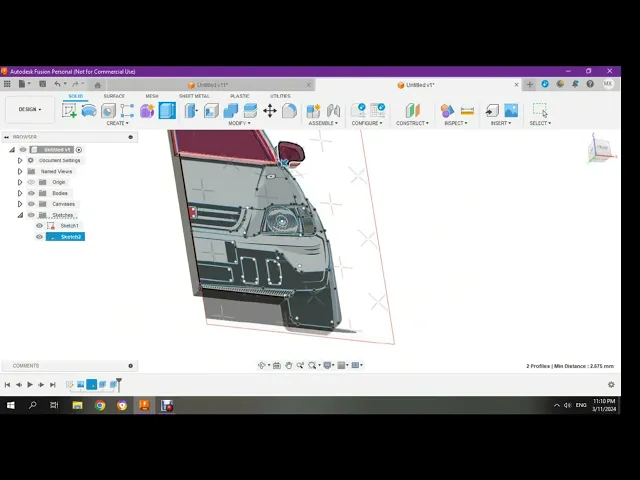
Task: Select the Combine tool
Action: click(231, 110)
